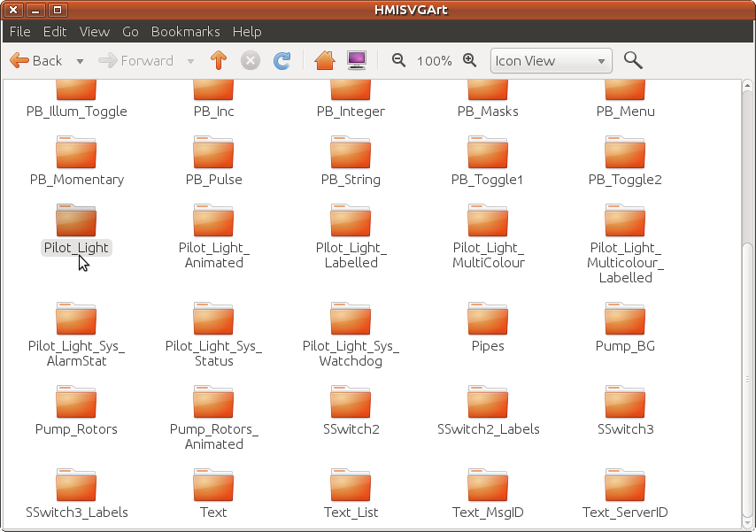This screenshot has height=532, width=756.
Task: Click the Back button
Action: point(36,61)
